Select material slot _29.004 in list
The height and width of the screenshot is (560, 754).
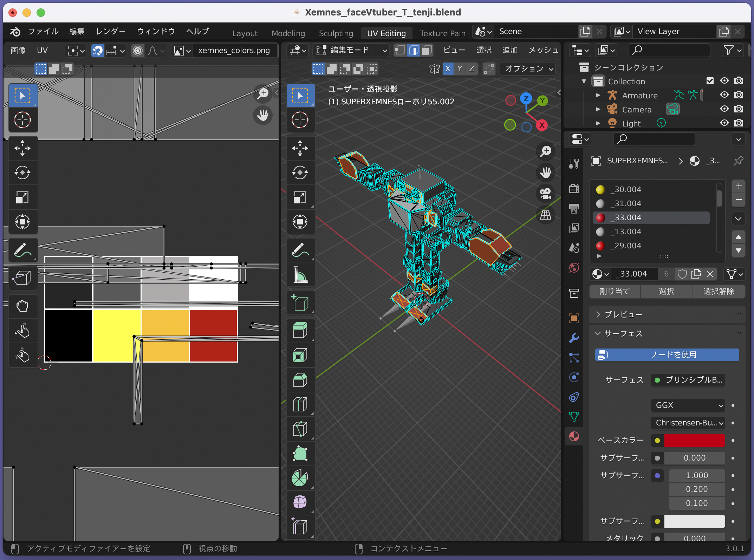(x=627, y=246)
